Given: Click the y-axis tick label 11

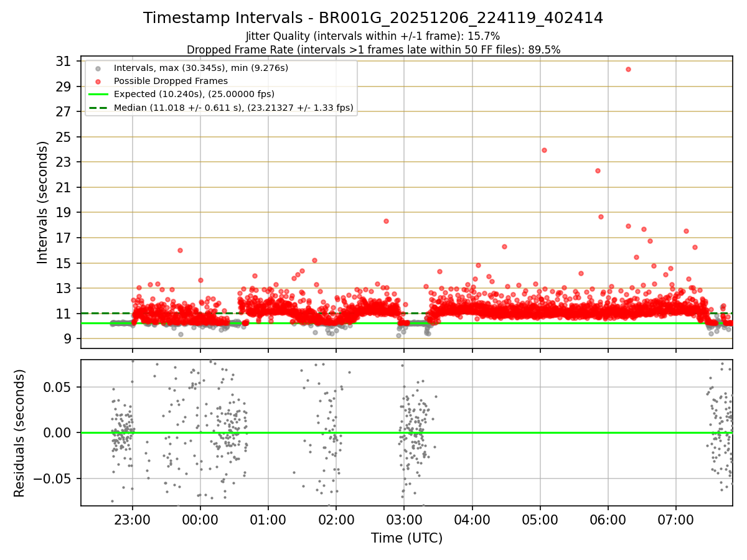Looking at the screenshot, I should pyautogui.click(x=63, y=314).
